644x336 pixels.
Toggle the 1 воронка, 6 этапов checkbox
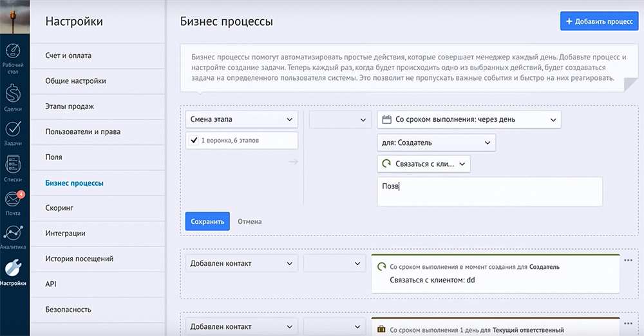click(x=194, y=140)
